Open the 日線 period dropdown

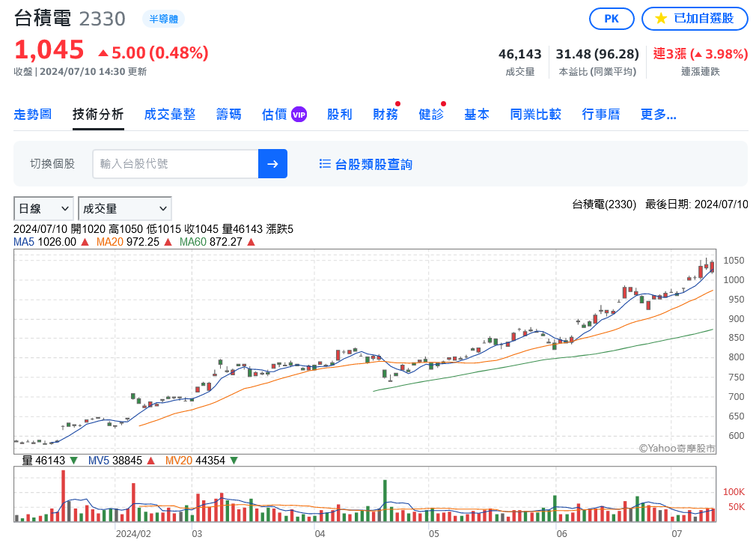pos(43,208)
